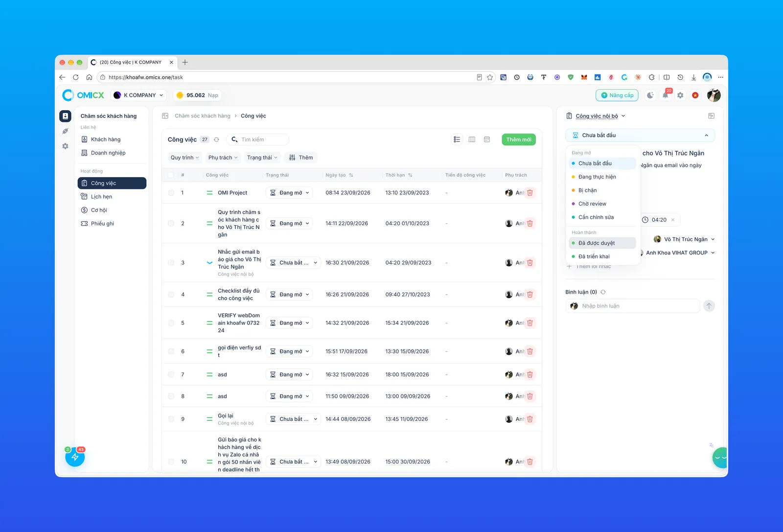Click the Nhập bình luận comment field
Screen dimensions: 783x532
(633, 306)
